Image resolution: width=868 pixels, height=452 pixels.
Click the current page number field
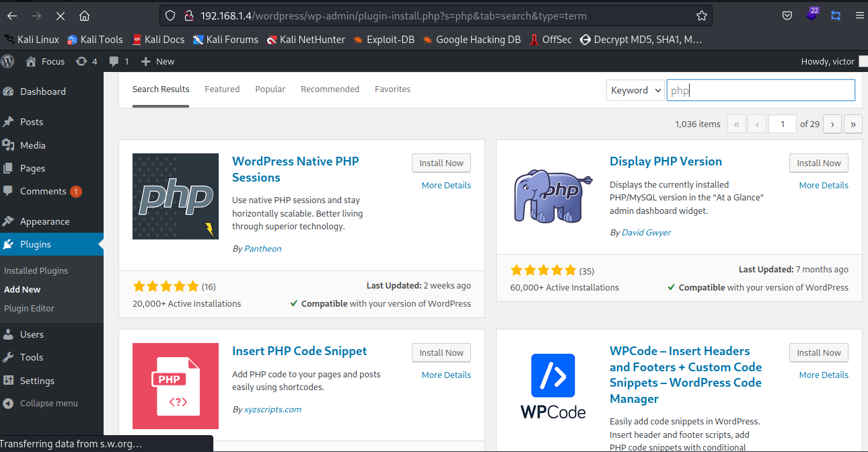click(783, 124)
